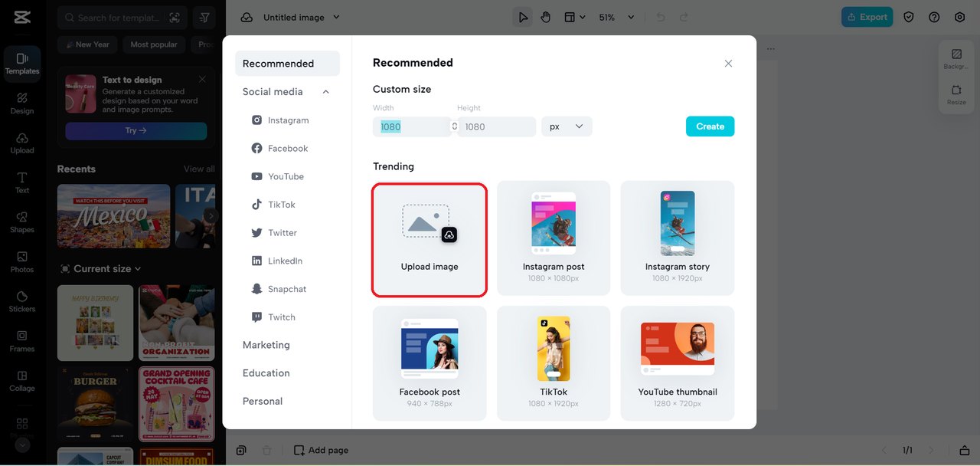Open the Design panel in sidebar
This screenshot has height=466, width=980.
[x=22, y=103]
